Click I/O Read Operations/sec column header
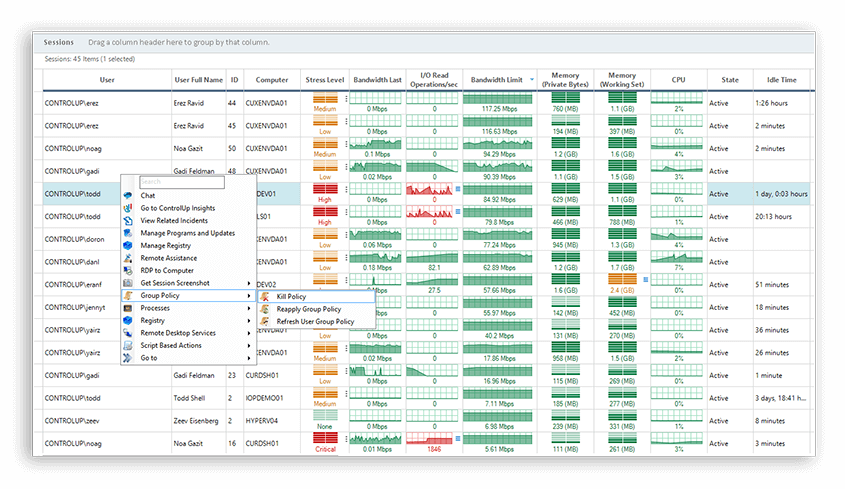This screenshot has height=489, width=845. (x=434, y=80)
